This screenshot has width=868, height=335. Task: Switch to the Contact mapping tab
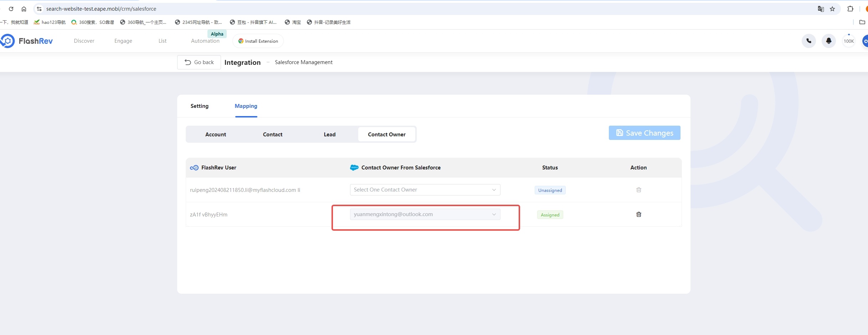[x=273, y=135]
